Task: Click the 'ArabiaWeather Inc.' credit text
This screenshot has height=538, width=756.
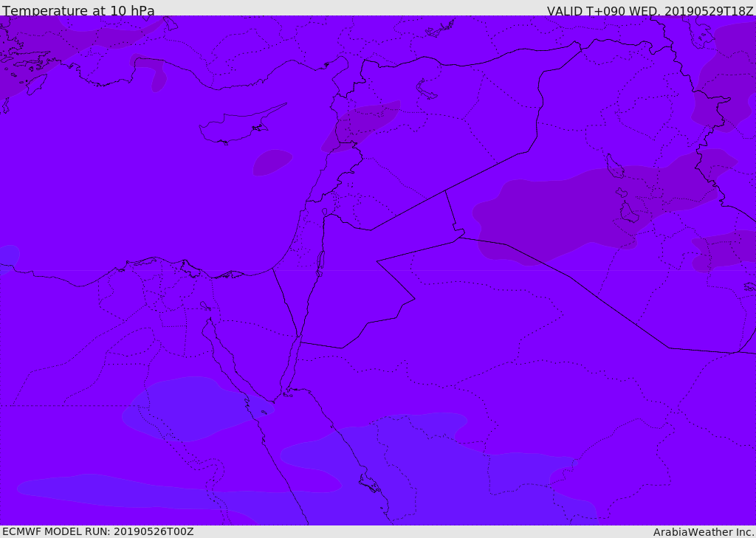Action: (x=703, y=532)
